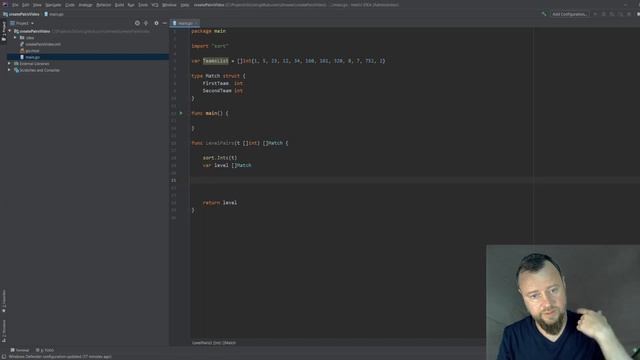Viewport: 640px width, 360px height.
Task: Open the Refactor menu
Action: pos(103,5)
